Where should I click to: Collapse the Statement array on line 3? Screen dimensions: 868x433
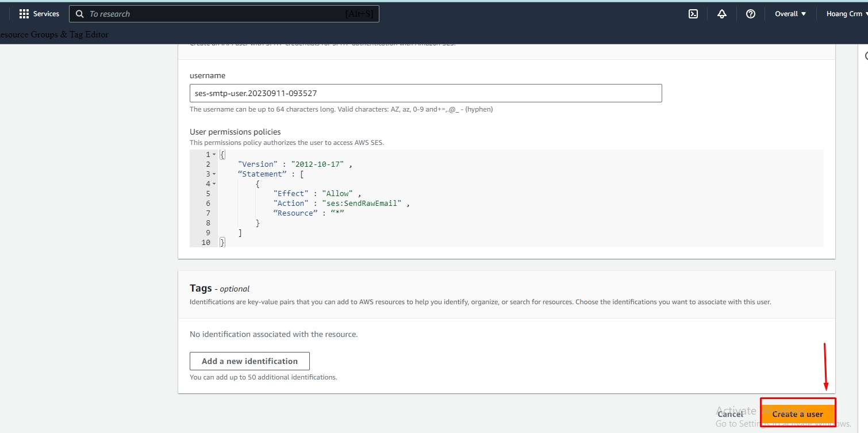[x=214, y=174]
